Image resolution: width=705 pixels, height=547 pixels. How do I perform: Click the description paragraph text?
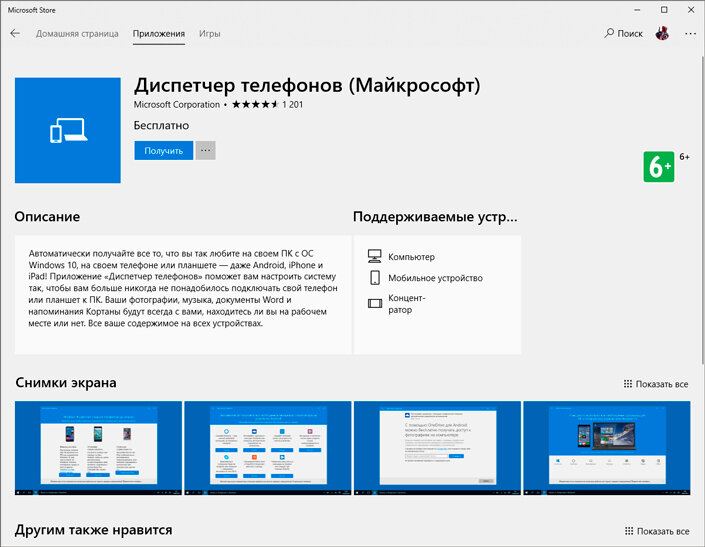click(x=183, y=288)
